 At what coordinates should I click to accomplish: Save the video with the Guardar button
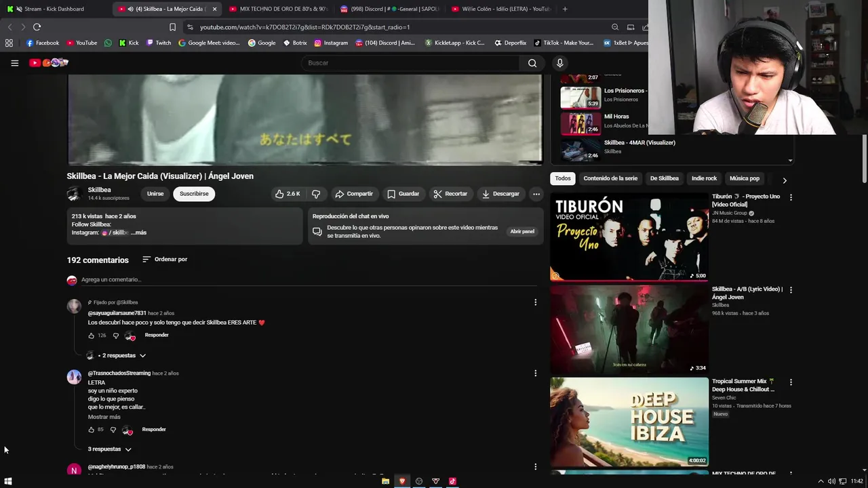pos(403,194)
